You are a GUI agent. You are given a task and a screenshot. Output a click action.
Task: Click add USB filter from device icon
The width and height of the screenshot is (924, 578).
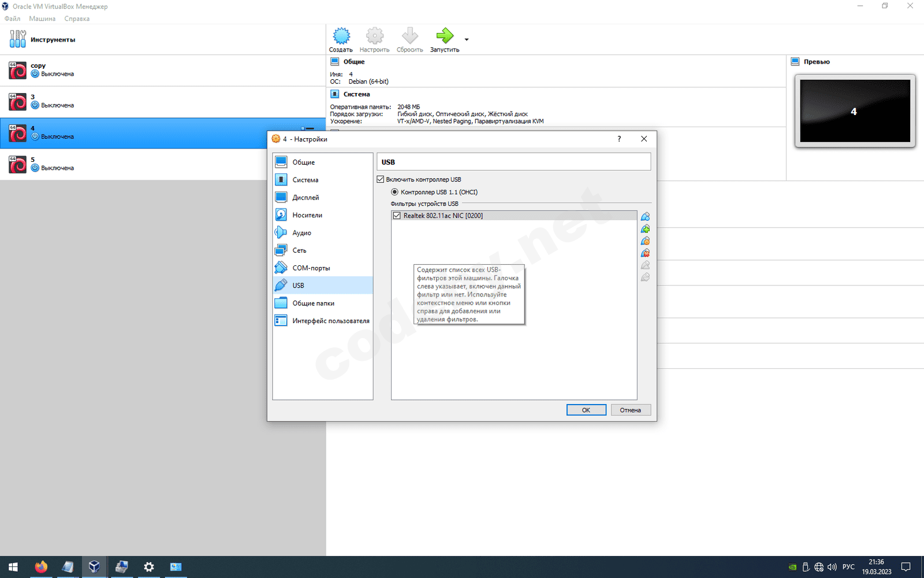click(x=645, y=229)
